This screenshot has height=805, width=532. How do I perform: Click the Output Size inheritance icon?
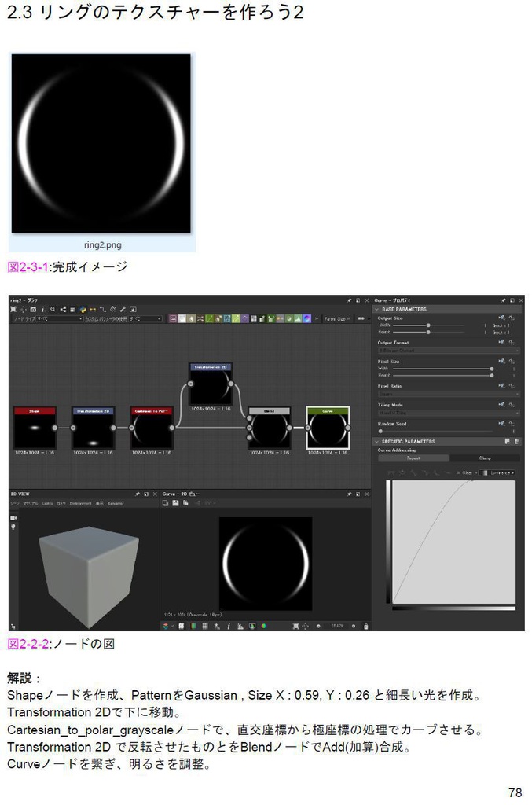[501, 318]
